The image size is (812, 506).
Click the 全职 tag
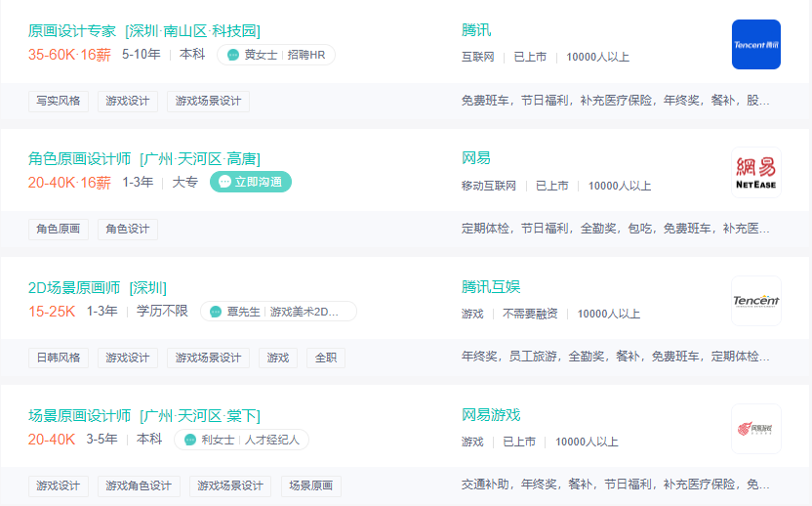pyautogui.click(x=326, y=358)
